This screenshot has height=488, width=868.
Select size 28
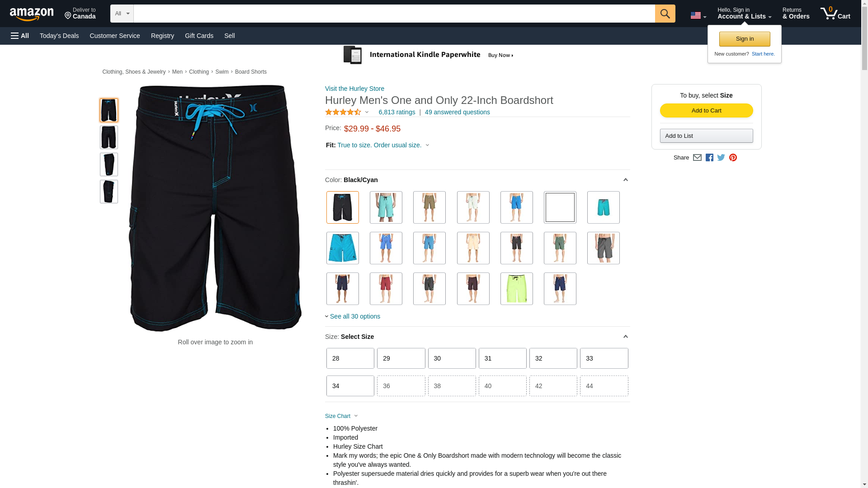coord(350,358)
